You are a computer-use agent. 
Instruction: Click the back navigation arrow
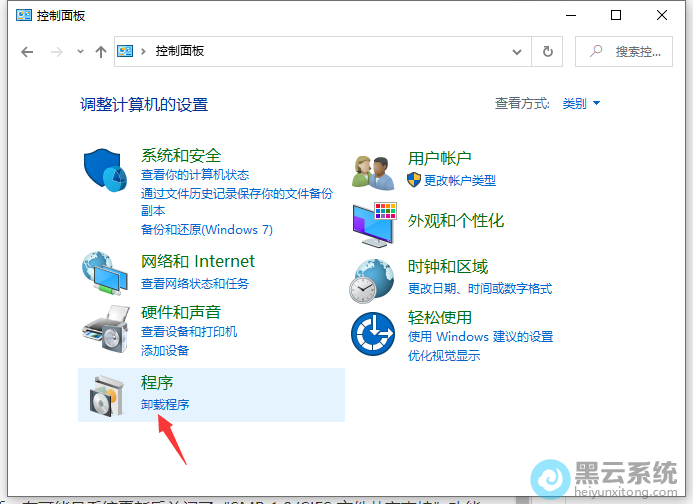pyautogui.click(x=27, y=51)
